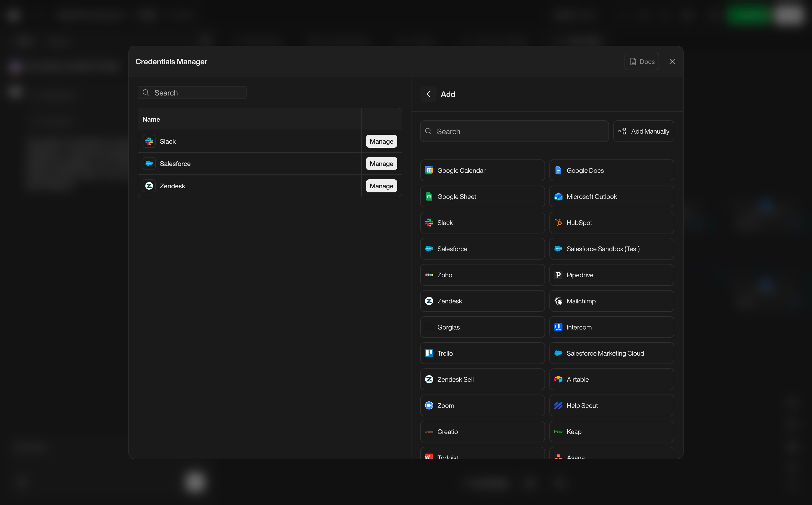Click the Zoom camera icon
Screen dimensions: 812x505
pos(429,405)
